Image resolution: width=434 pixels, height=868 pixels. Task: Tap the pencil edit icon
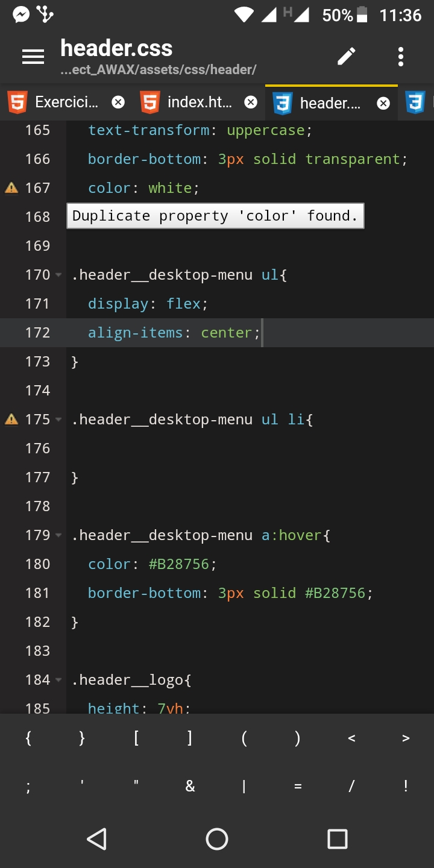pyautogui.click(x=347, y=57)
